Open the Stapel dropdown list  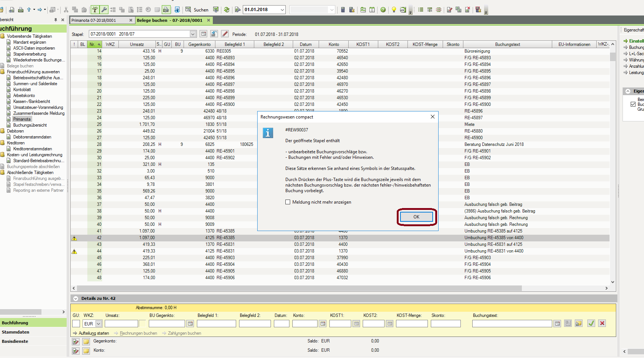(x=193, y=34)
